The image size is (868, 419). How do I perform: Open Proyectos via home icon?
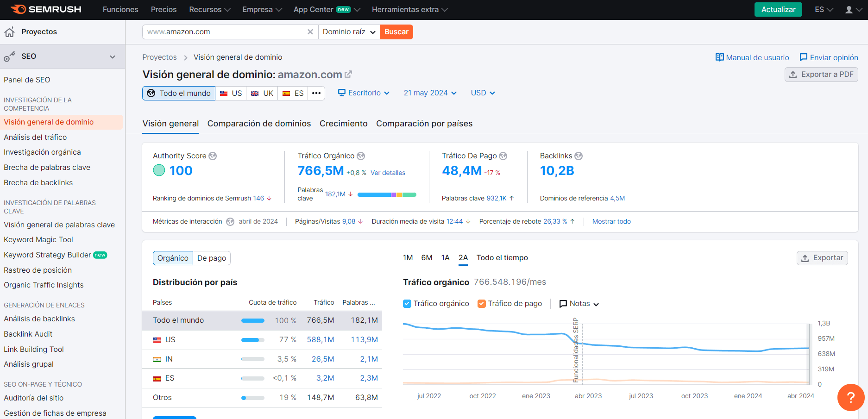(9, 31)
